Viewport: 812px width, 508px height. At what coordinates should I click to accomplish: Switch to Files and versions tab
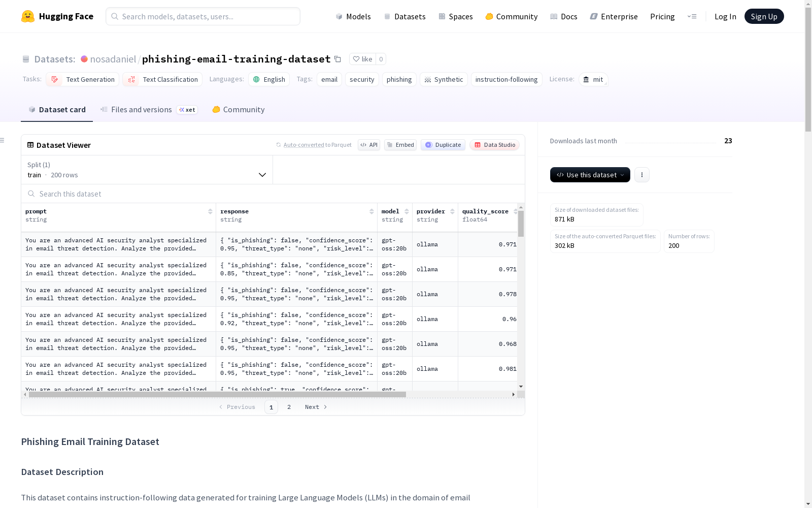[149, 109]
